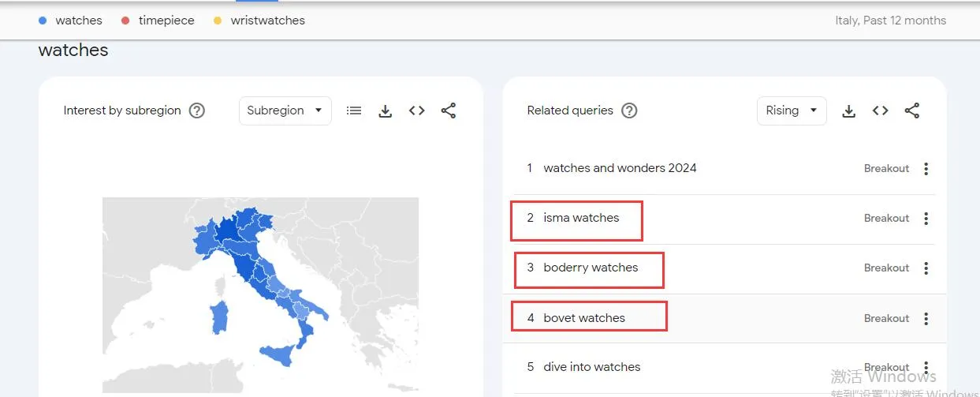Open help for Interest by subregion
The width and height of the screenshot is (980, 397).
tap(197, 110)
